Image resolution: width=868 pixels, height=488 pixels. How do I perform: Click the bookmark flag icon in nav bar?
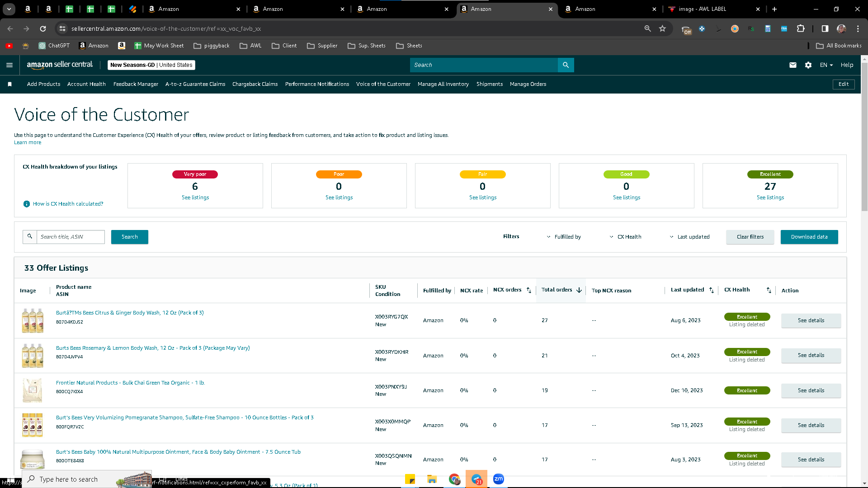pos(10,84)
